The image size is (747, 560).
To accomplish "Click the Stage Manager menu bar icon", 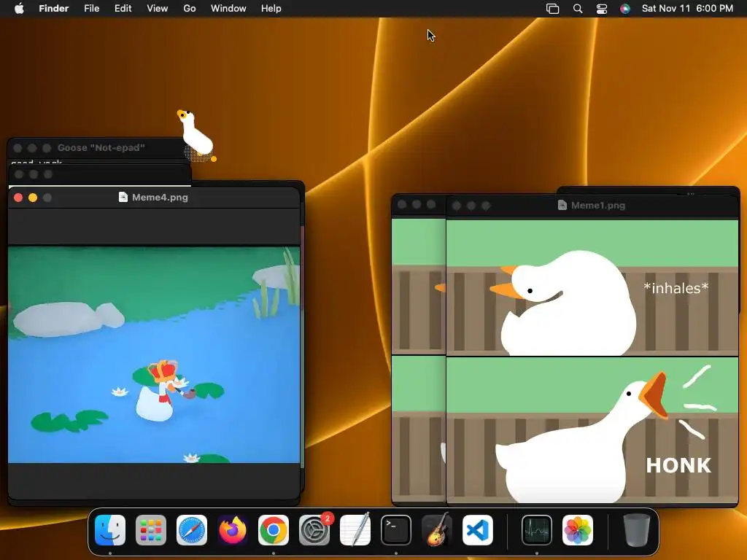I will click(x=553, y=9).
